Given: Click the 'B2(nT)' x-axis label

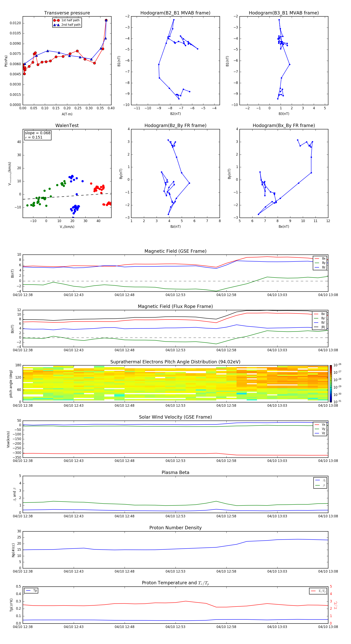Looking at the screenshot, I should tap(175, 114).
